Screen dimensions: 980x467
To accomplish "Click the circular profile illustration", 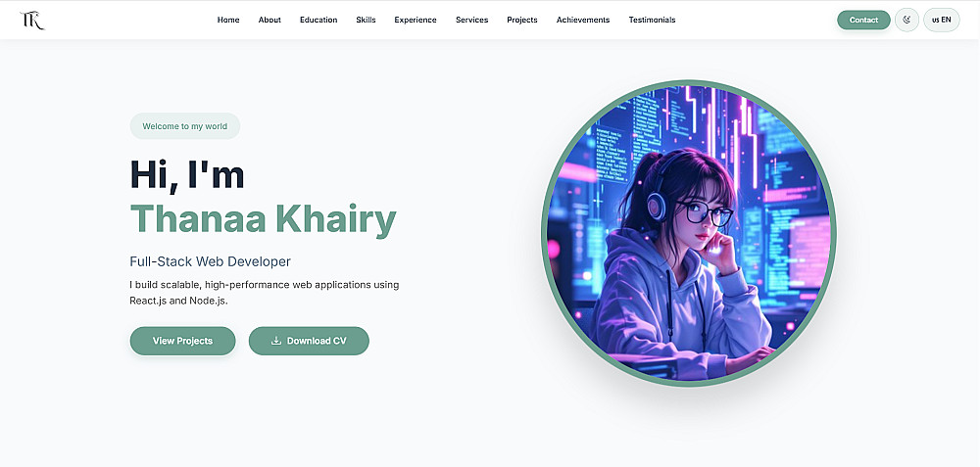I will click(x=688, y=233).
